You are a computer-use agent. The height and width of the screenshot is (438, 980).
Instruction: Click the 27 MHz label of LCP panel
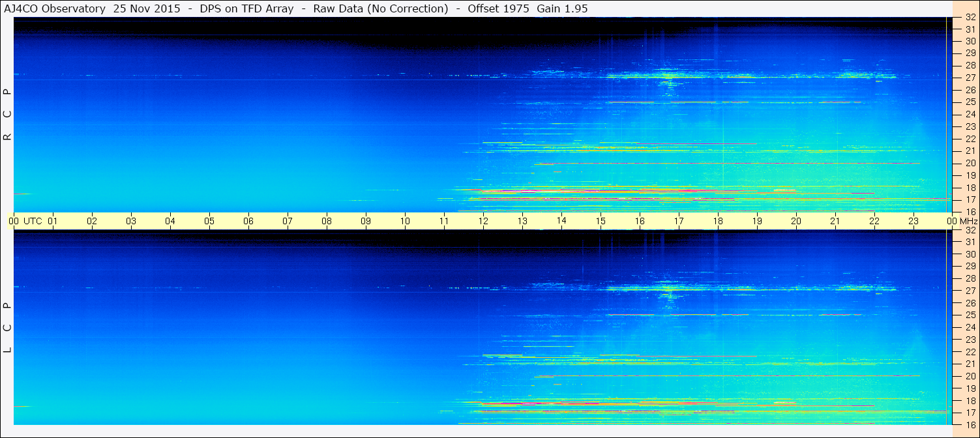970,291
